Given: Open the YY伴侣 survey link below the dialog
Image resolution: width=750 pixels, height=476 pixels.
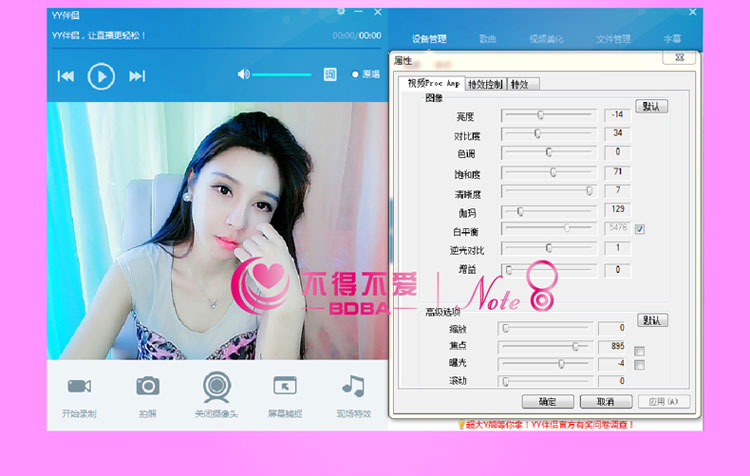Looking at the screenshot, I should pos(546,424).
